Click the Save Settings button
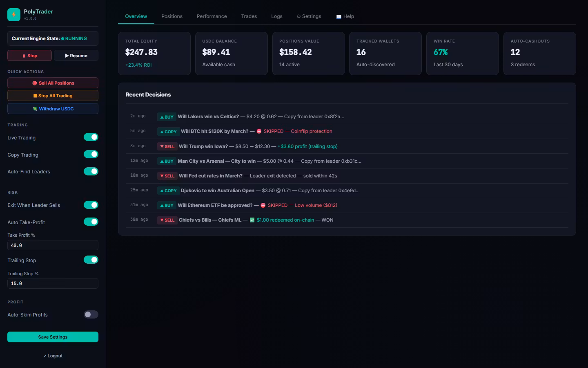 pyautogui.click(x=53, y=337)
